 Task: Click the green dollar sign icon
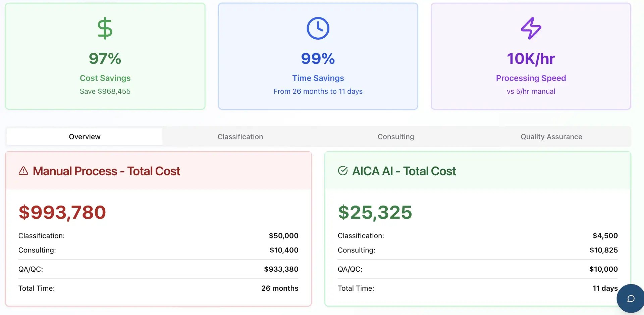click(105, 29)
